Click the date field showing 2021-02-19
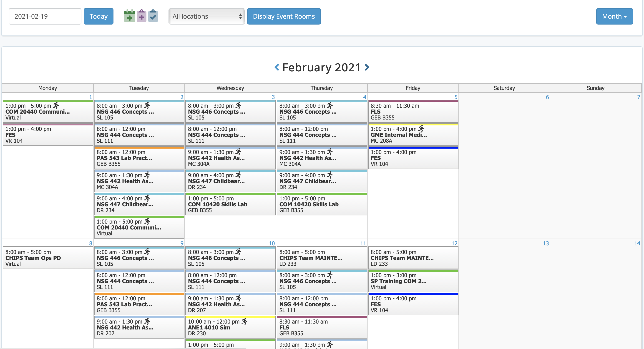 pyautogui.click(x=45, y=16)
